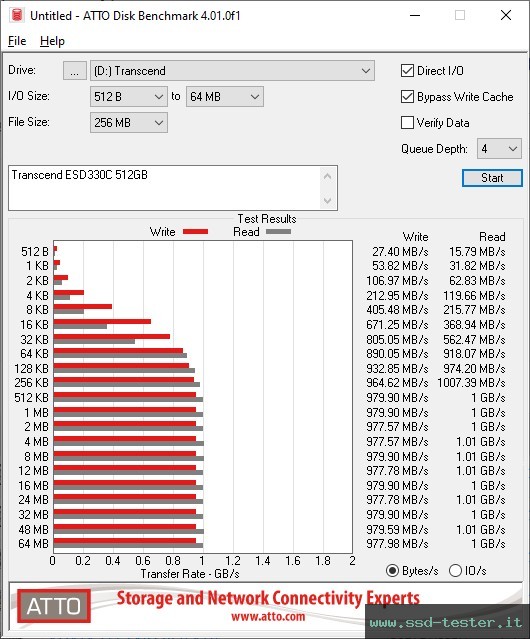Click the 562.47 MB/s read value
530x639 pixels.
point(474,339)
